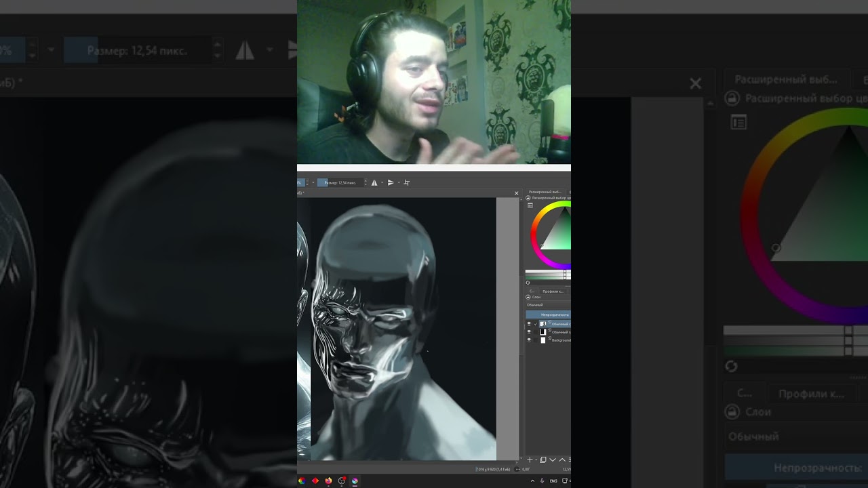The image size is (868, 488).
Task: Switch to the Профили к... tab
Action: coord(553,291)
